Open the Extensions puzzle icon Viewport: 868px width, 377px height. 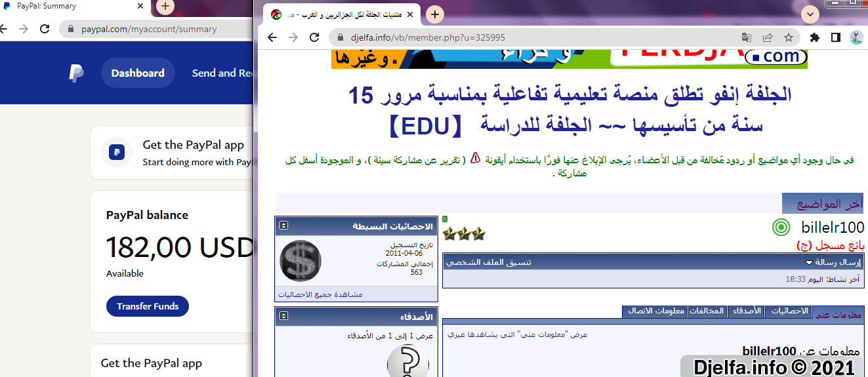click(x=815, y=37)
